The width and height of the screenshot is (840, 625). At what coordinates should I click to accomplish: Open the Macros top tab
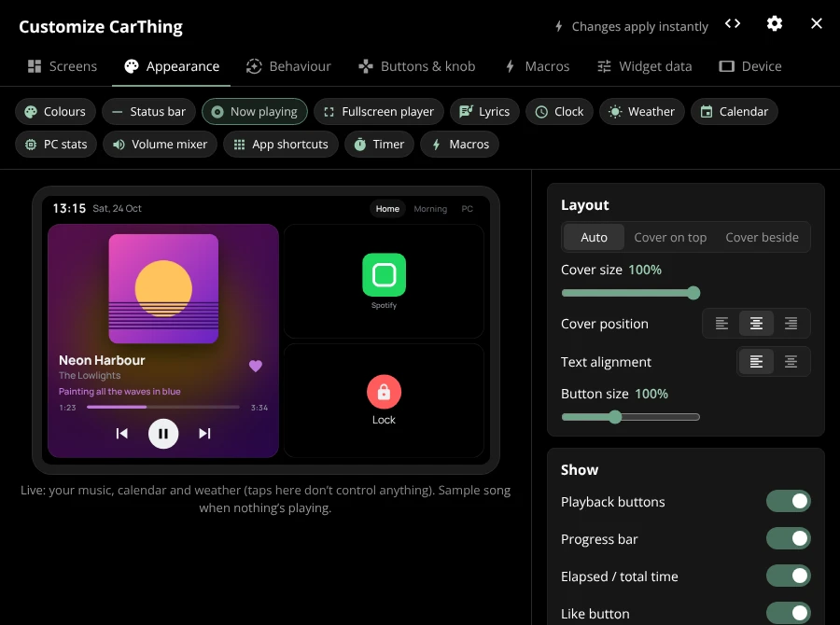(537, 66)
